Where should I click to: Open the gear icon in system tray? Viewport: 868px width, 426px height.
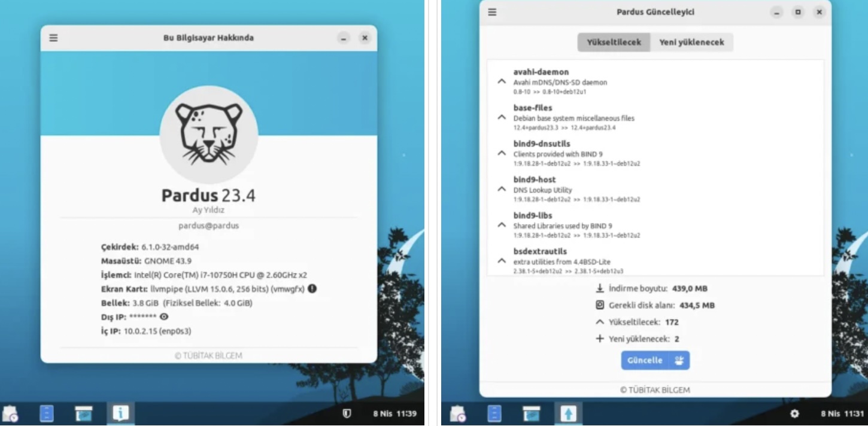point(794,413)
